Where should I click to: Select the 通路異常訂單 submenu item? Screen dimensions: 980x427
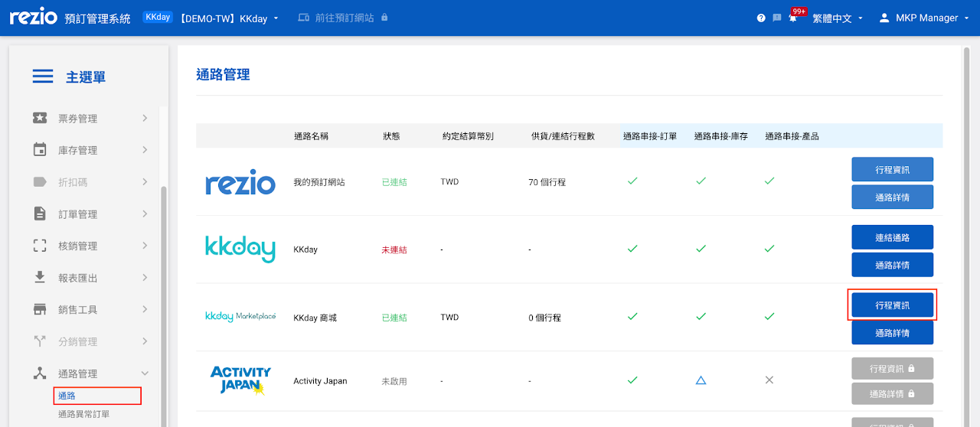coord(83,414)
